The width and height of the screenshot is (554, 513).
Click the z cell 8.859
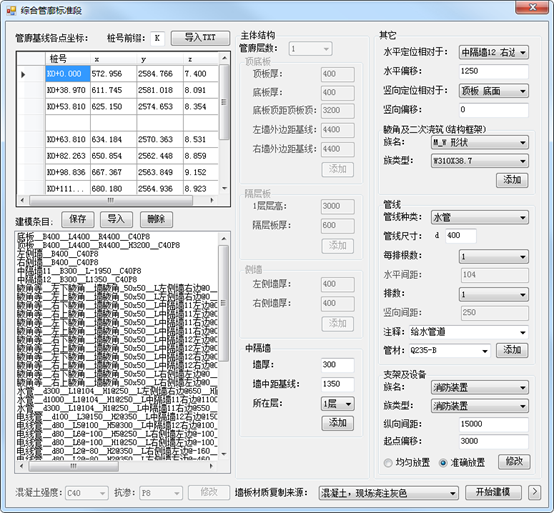click(x=201, y=156)
